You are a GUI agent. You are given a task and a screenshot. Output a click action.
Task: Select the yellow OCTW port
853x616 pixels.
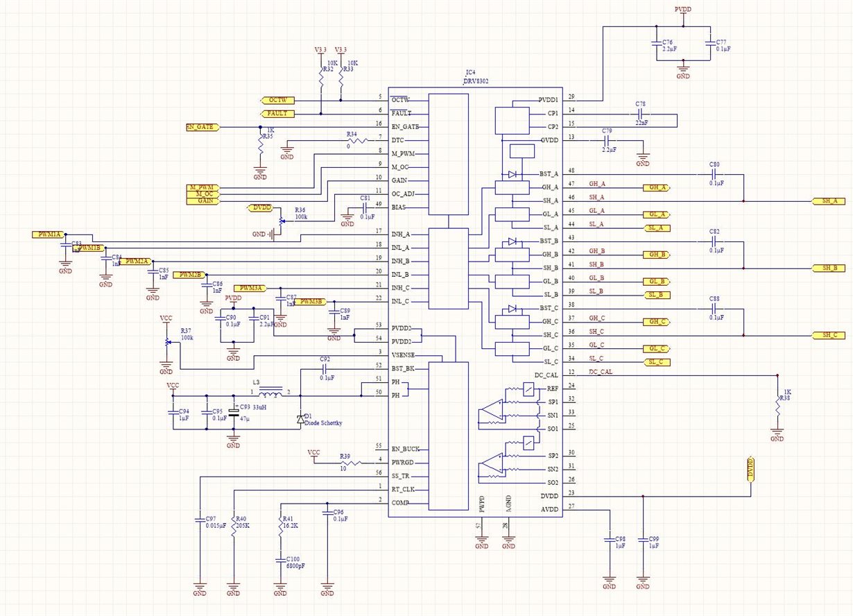(278, 101)
